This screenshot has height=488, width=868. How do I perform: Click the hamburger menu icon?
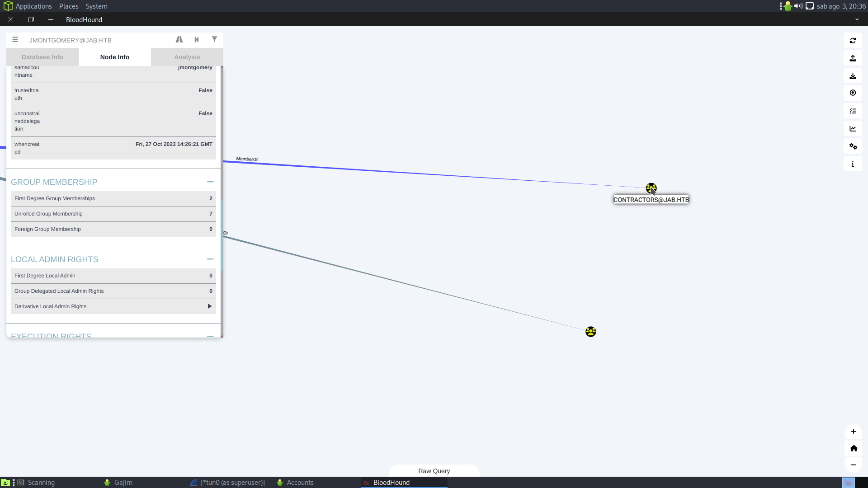coord(15,39)
